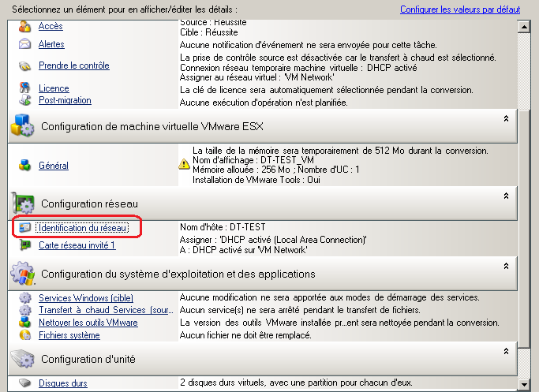Click the '2 disques durs virtuels' description
This screenshot has height=392, width=539.
click(296, 383)
